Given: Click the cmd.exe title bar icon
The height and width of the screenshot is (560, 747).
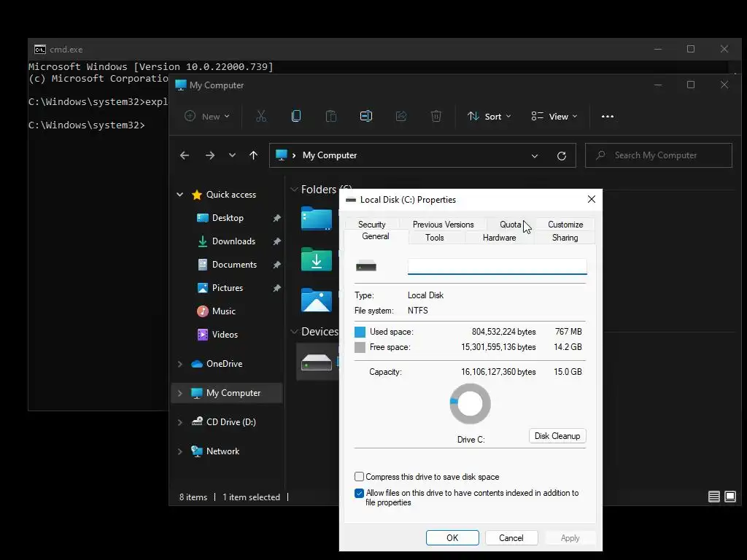Looking at the screenshot, I should [40, 49].
